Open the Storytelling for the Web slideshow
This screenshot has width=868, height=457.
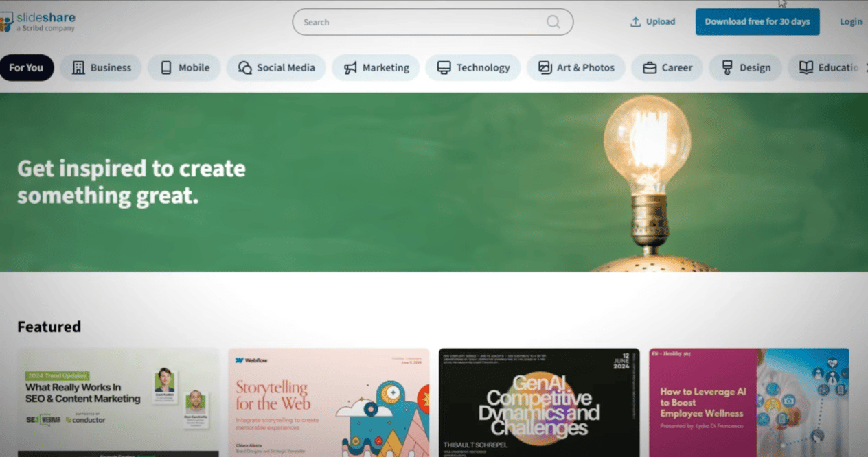[x=329, y=403]
